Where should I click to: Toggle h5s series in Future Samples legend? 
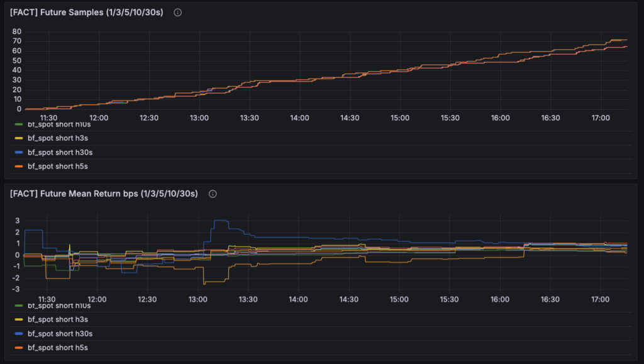click(56, 166)
